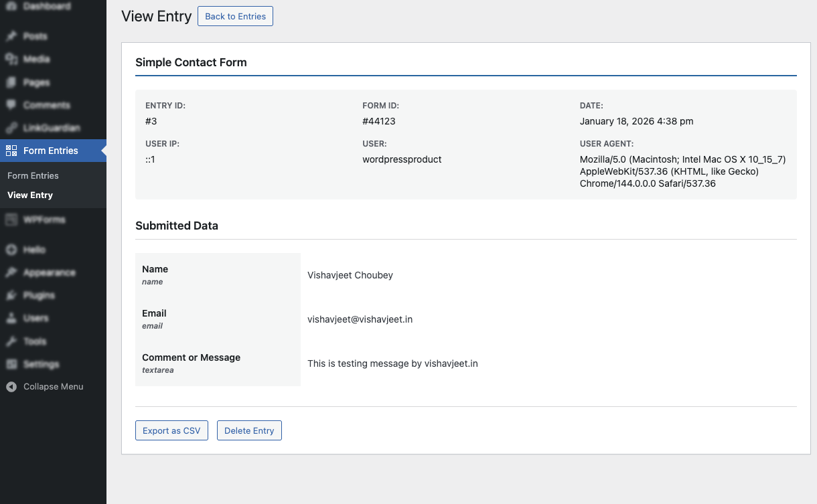Click the user IP value ::1
817x504 pixels.
(150, 159)
